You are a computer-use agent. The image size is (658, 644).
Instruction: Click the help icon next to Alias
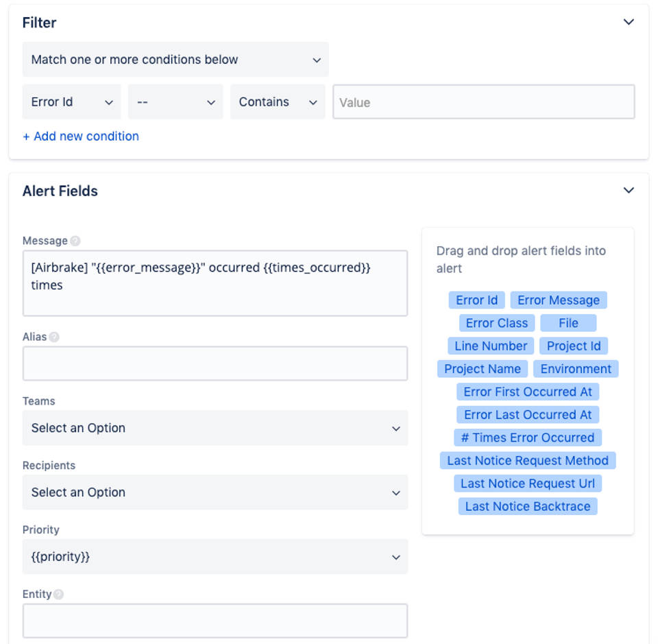point(54,337)
